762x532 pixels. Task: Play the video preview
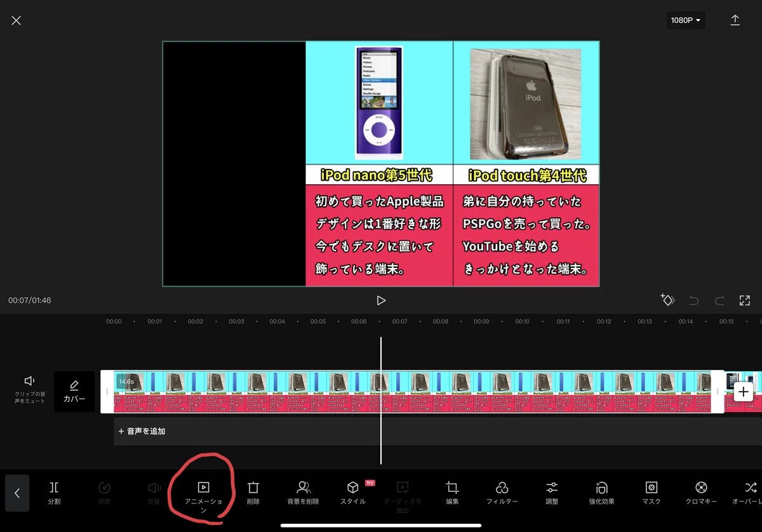[381, 300]
